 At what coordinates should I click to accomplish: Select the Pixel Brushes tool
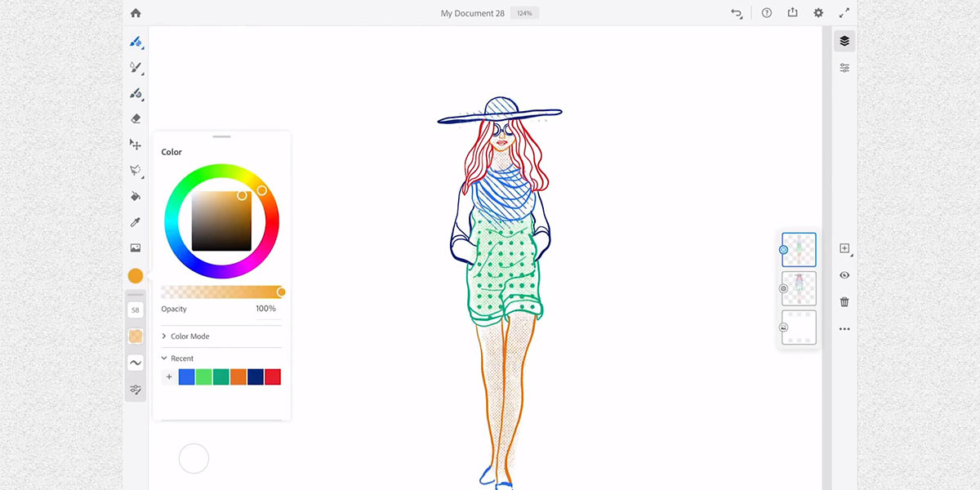coord(136,41)
